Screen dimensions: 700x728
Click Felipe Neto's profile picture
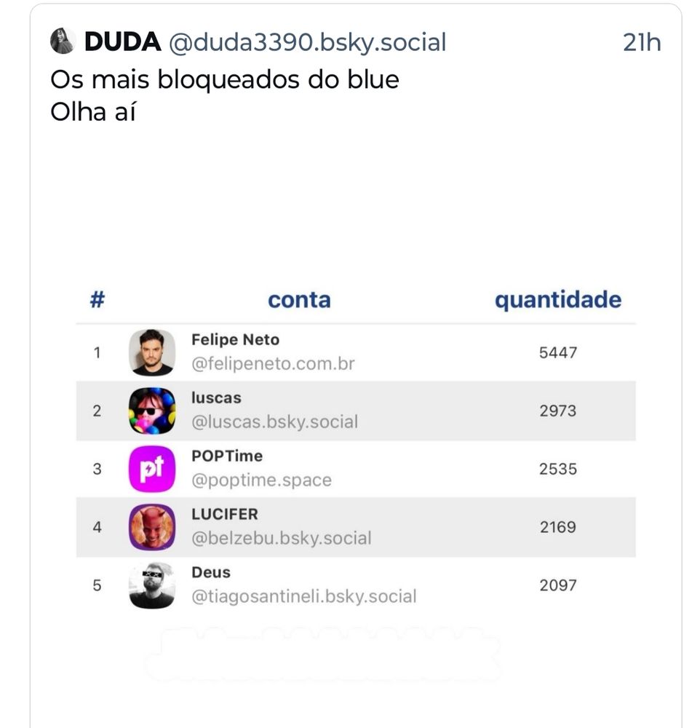[x=152, y=353]
